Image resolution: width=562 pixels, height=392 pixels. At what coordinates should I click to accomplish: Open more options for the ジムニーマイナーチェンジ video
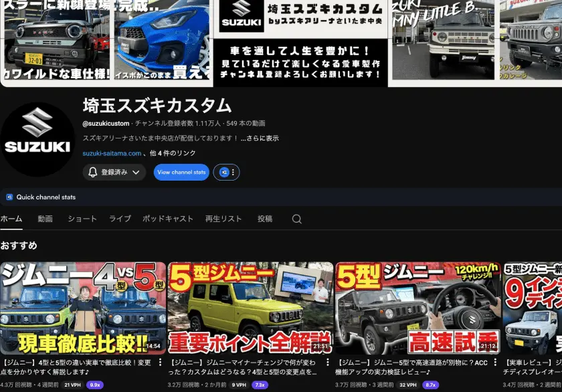[328, 363]
